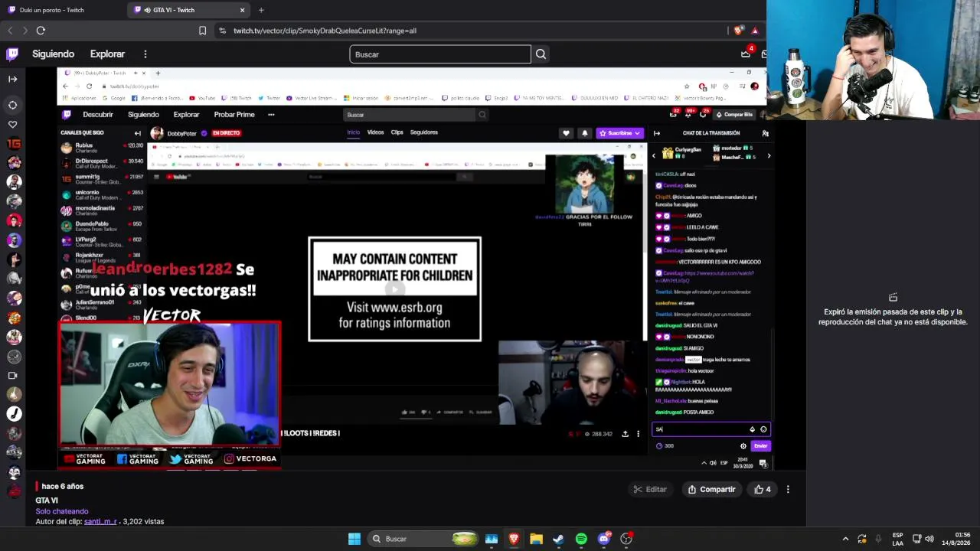Open the orange 1G channel avatar
Image resolution: width=980 pixels, height=551 pixels.
(13, 143)
